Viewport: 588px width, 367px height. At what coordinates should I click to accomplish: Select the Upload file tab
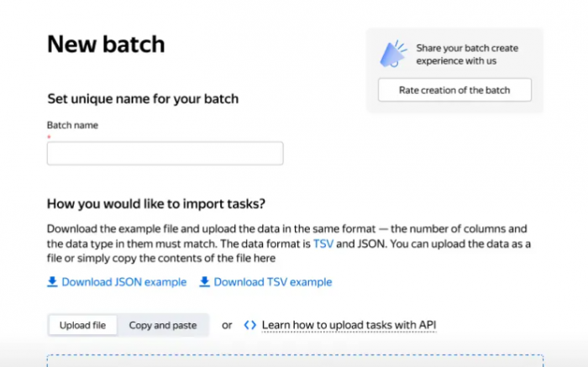point(82,325)
